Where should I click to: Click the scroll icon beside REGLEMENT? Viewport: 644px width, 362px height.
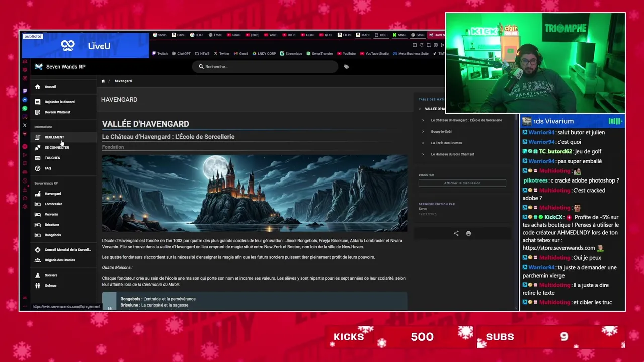[x=37, y=137]
